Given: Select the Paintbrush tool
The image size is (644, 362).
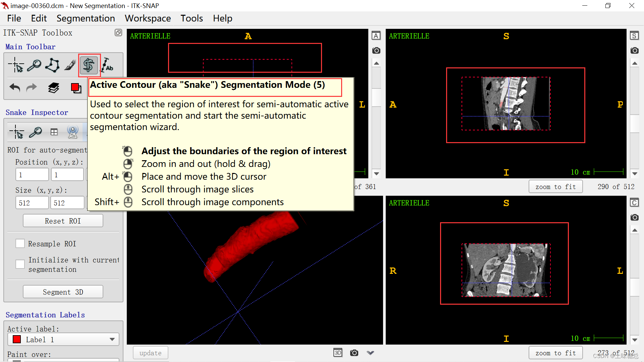Looking at the screenshot, I should tap(70, 65).
